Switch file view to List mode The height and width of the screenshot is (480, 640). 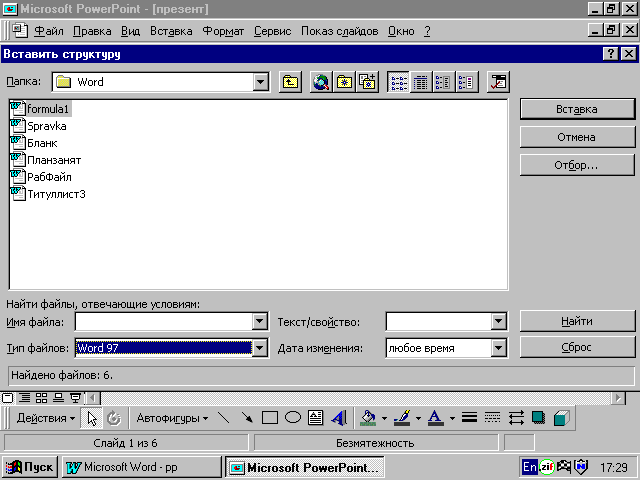398,82
